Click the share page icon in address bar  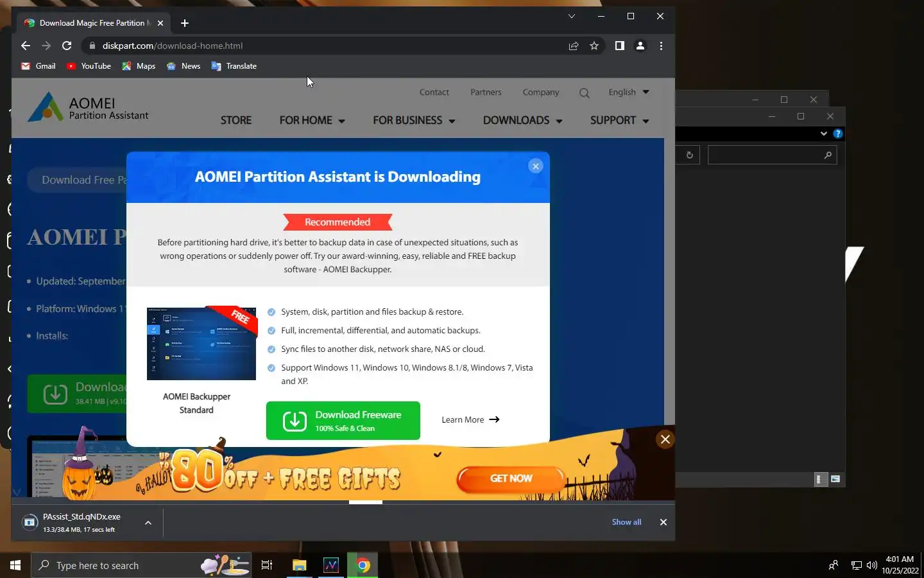pyautogui.click(x=574, y=46)
